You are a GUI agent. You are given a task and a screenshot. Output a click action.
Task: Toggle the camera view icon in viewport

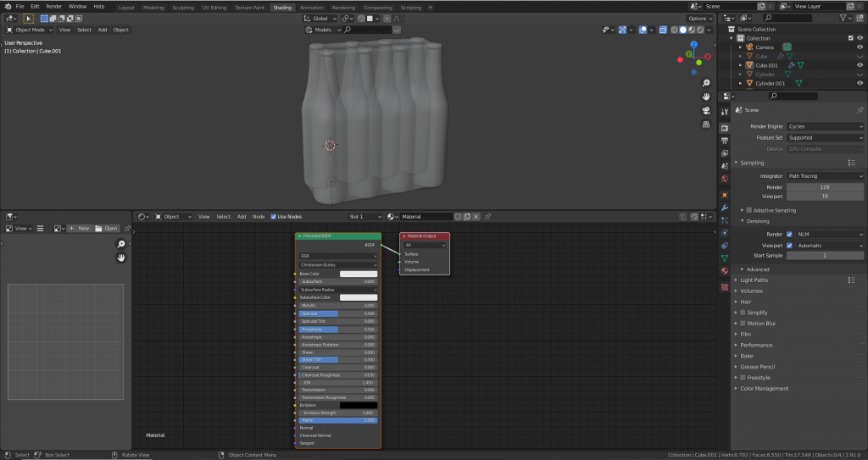click(x=706, y=111)
